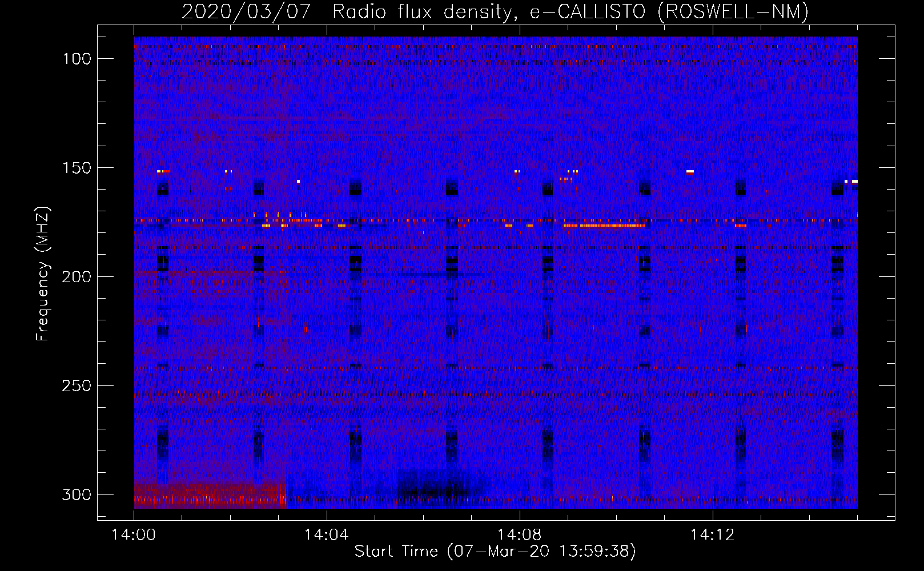Viewport: 924px width, 571px height.
Task: Click the 300 frequency tick label
Action: pos(77,495)
